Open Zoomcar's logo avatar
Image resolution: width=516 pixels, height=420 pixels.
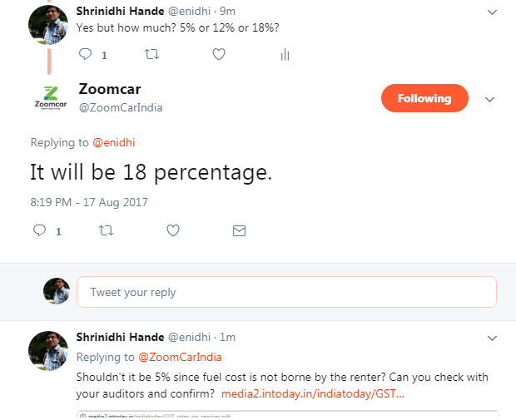(49, 97)
